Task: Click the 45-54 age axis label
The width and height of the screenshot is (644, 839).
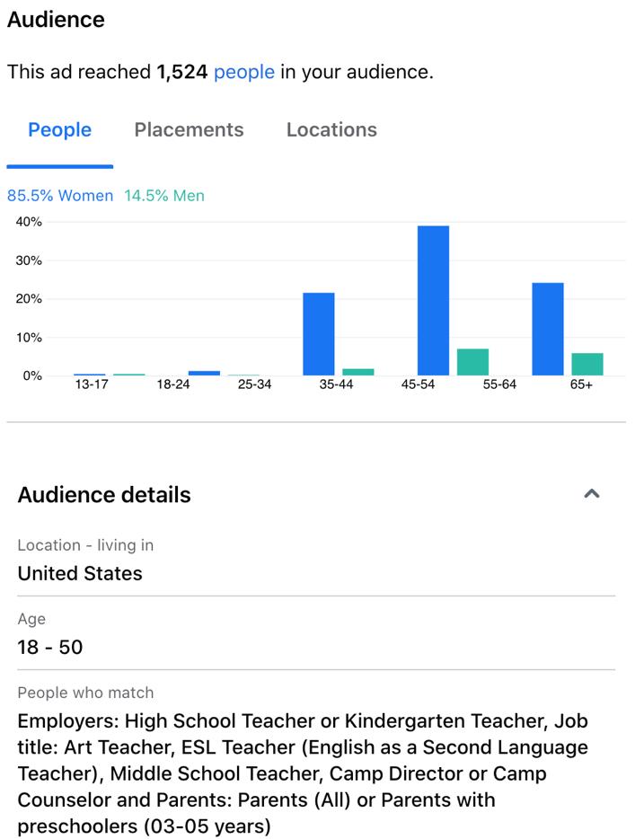Action: (x=418, y=384)
